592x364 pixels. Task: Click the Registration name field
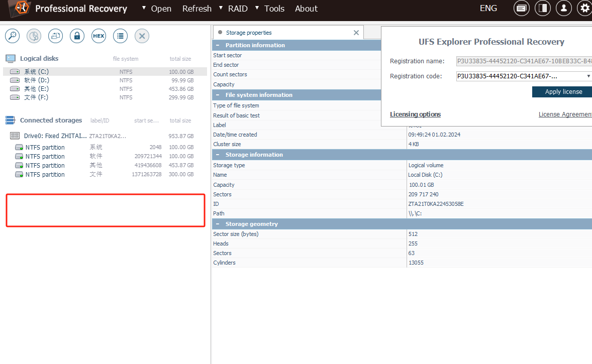tap(524, 61)
